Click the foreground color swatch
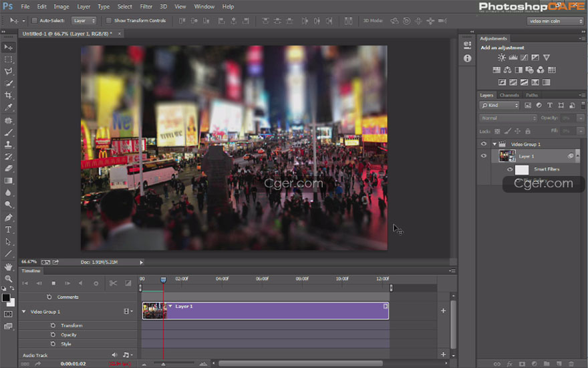The height and width of the screenshot is (368, 588). point(5,298)
